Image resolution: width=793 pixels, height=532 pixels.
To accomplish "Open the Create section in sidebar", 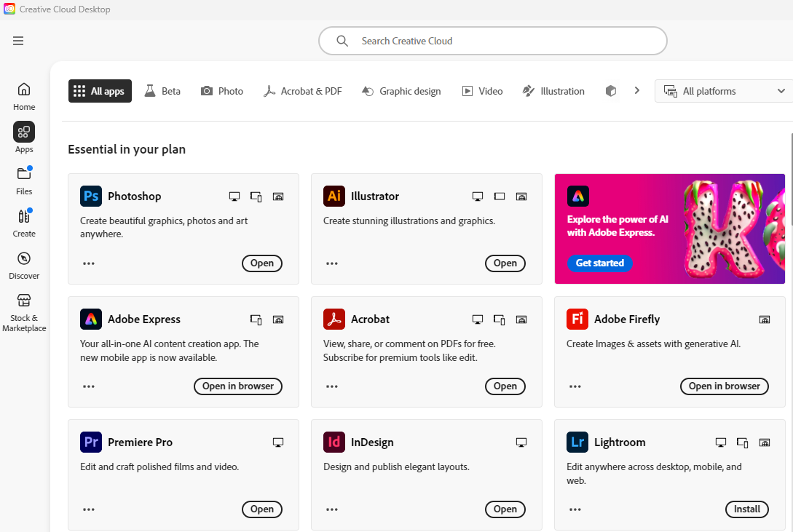I will click(24, 223).
